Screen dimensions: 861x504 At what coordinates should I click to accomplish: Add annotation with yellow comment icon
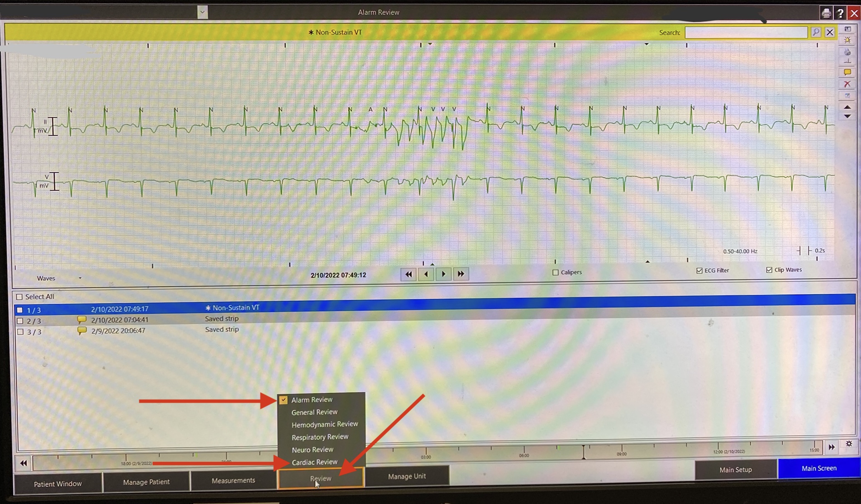coord(847,72)
